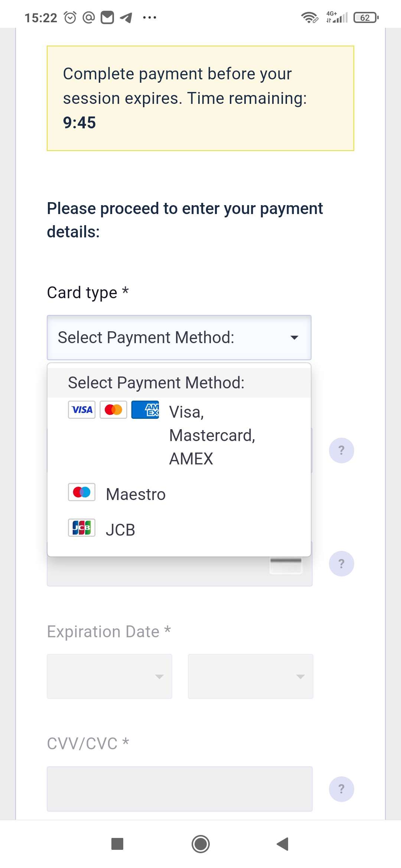The width and height of the screenshot is (401, 868).
Task: Click the American Express logo icon
Action: (145, 410)
